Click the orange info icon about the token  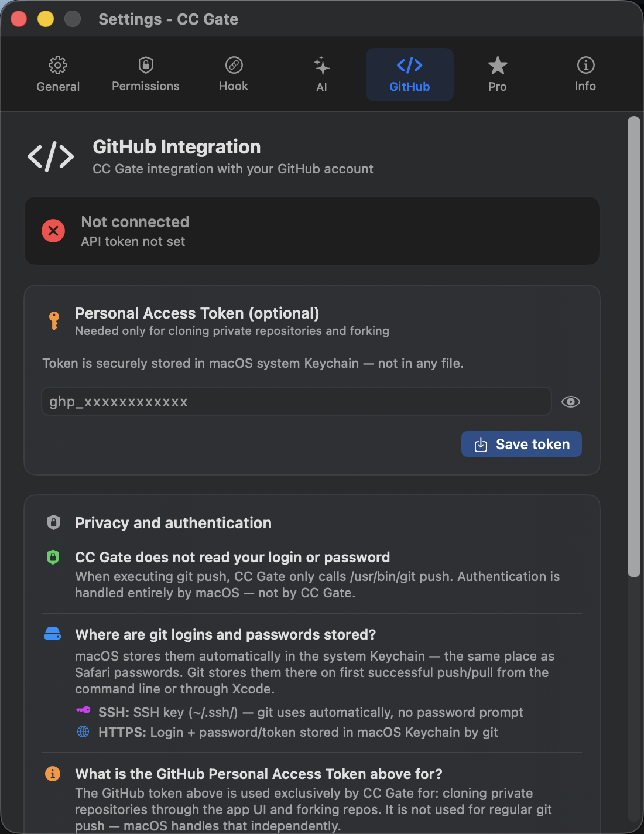point(53,774)
